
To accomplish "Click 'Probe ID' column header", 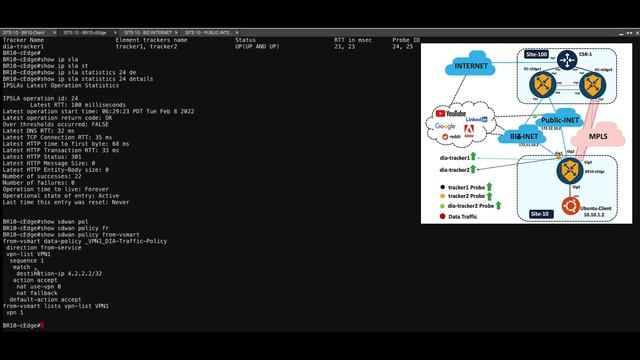I will [x=406, y=40].
